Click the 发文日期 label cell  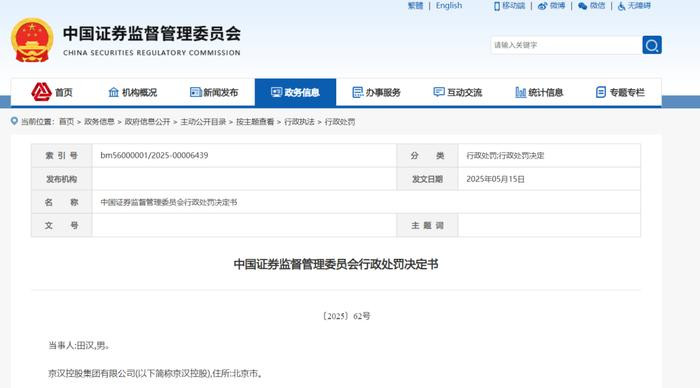(427, 179)
